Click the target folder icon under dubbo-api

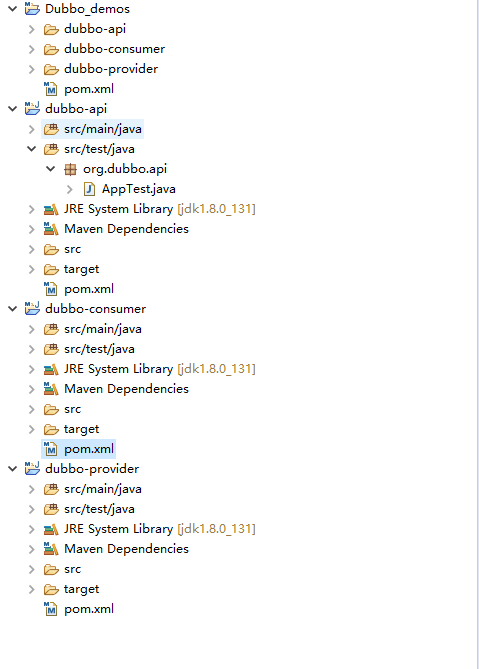51,269
